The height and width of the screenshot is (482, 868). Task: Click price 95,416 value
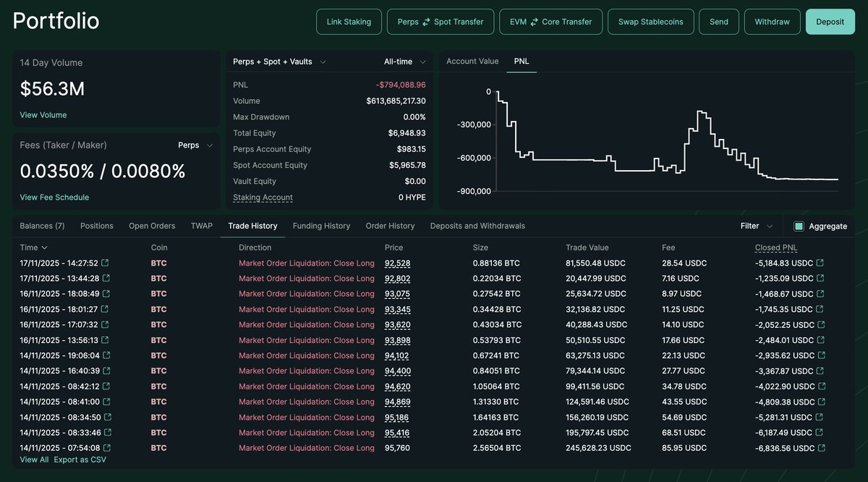tap(397, 433)
